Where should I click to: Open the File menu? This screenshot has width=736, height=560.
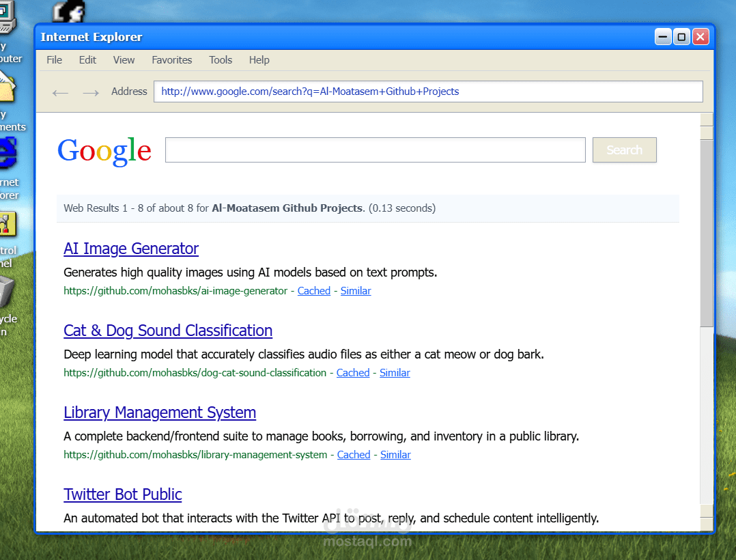pyautogui.click(x=55, y=60)
